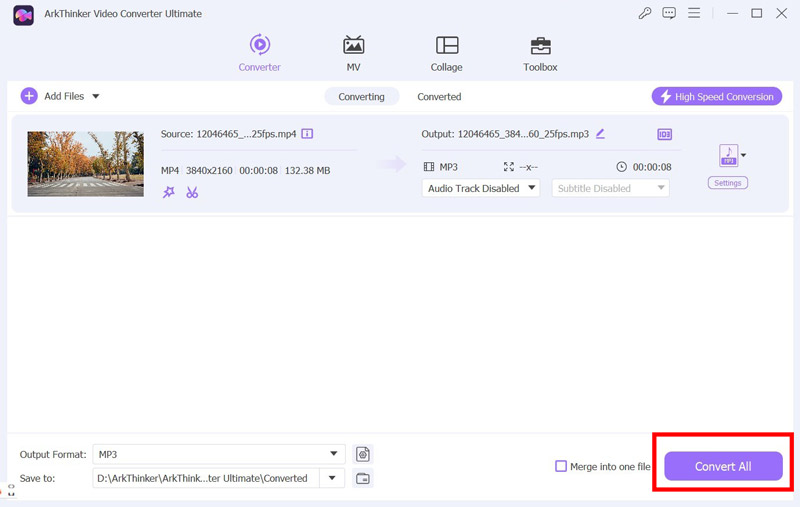Open the Settings button for the file

pyautogui.click(x=728, y=183)
